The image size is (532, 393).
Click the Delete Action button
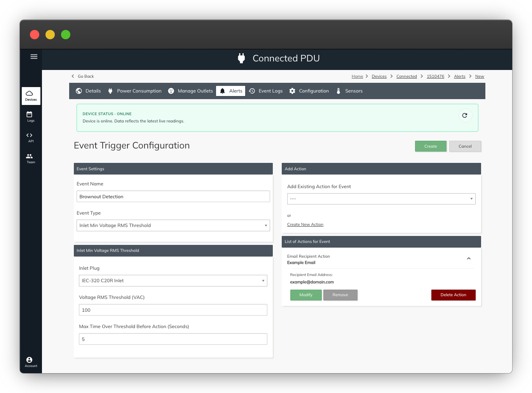pyautogui.click(x=454, y=295)
